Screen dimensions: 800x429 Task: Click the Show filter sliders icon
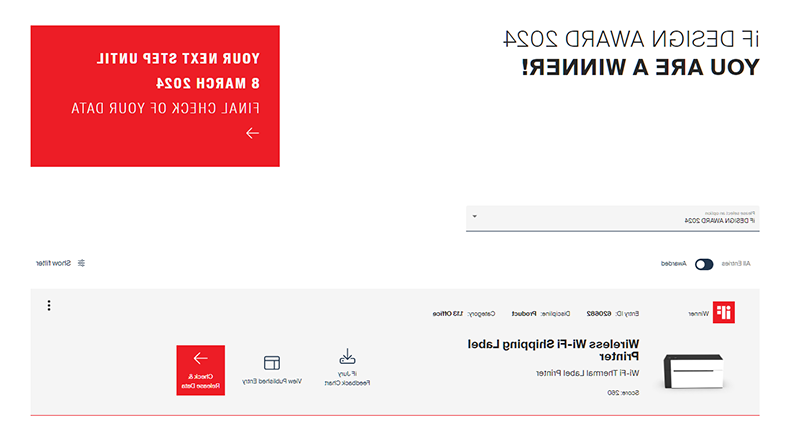coord(81,263)
